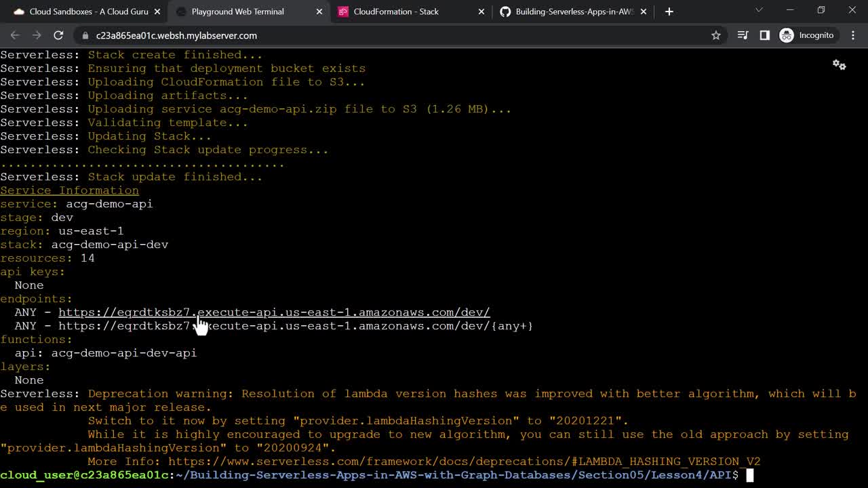Click the serverless.com deprecations URL
868x488 pixels.
pos(465,462)
